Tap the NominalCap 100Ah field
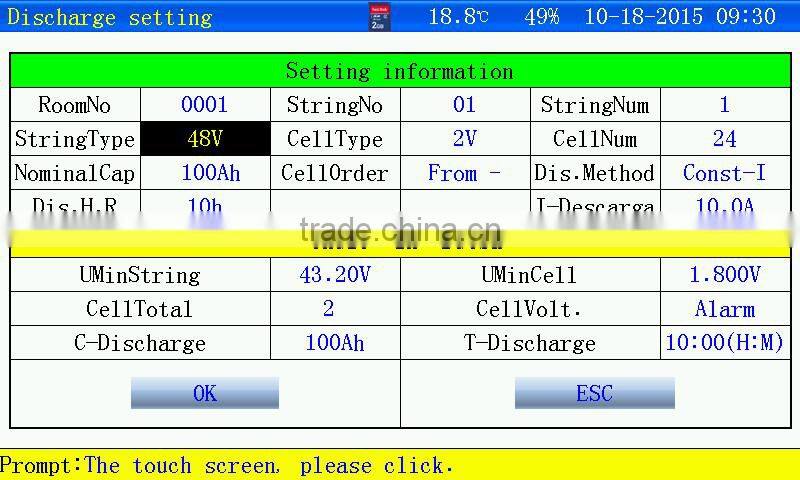This screenshot has width=800, height=480. [x=205, y=173]
